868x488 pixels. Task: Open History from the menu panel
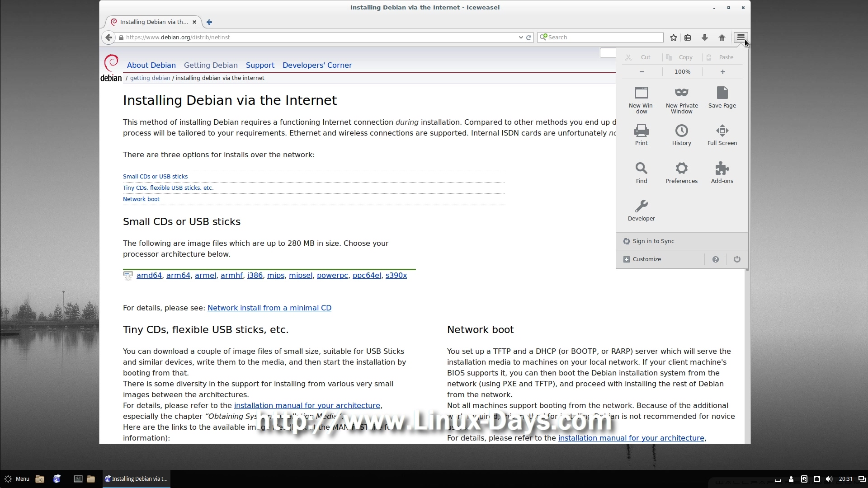(x=682, y=135)
